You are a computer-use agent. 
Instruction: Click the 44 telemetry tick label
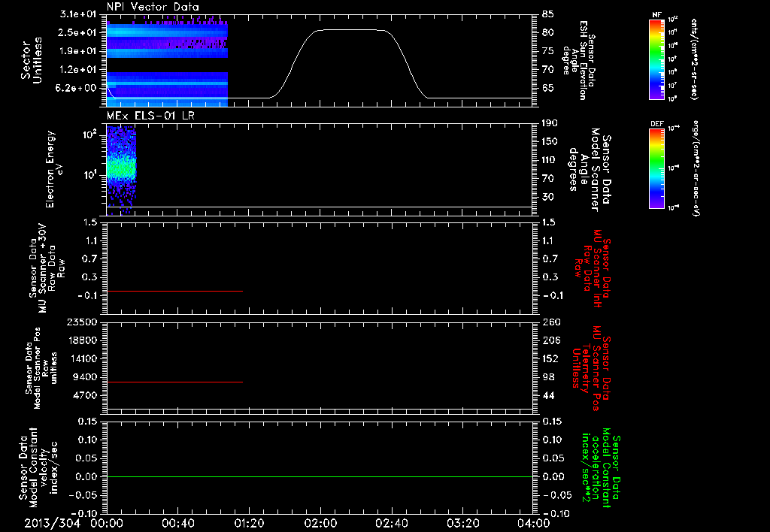tap(548, 395)
